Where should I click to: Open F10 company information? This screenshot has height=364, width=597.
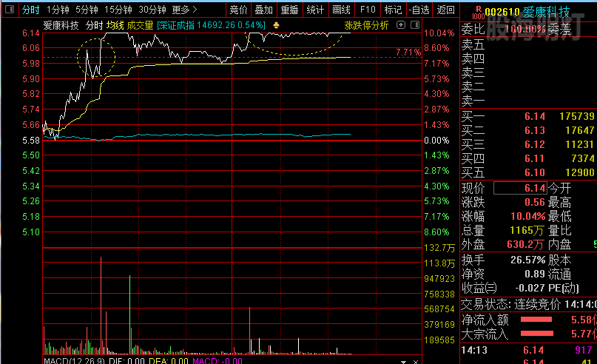click(x=368, y=10)
